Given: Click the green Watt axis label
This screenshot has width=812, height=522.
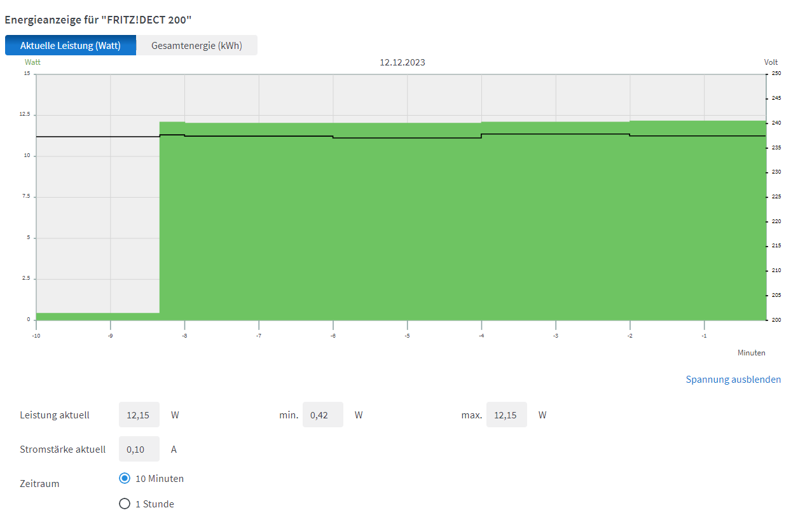Looking at the screenshot, I should click(x=32, y=62).
